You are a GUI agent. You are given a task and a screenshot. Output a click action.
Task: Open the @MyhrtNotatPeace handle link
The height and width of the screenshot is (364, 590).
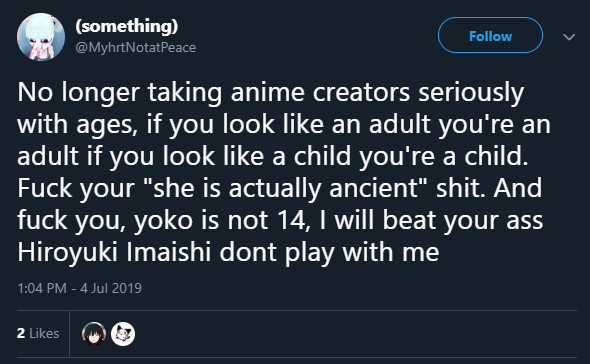click(135, 47)
